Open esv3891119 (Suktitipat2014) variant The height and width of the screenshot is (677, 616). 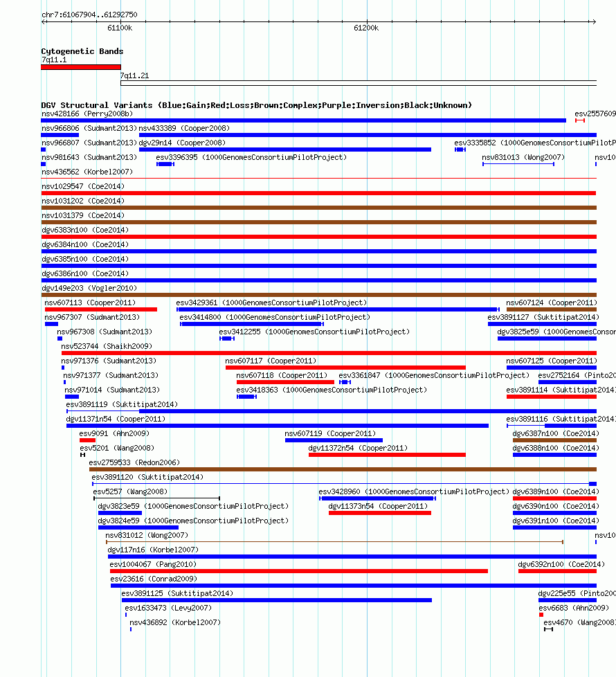tap(332, 411)
